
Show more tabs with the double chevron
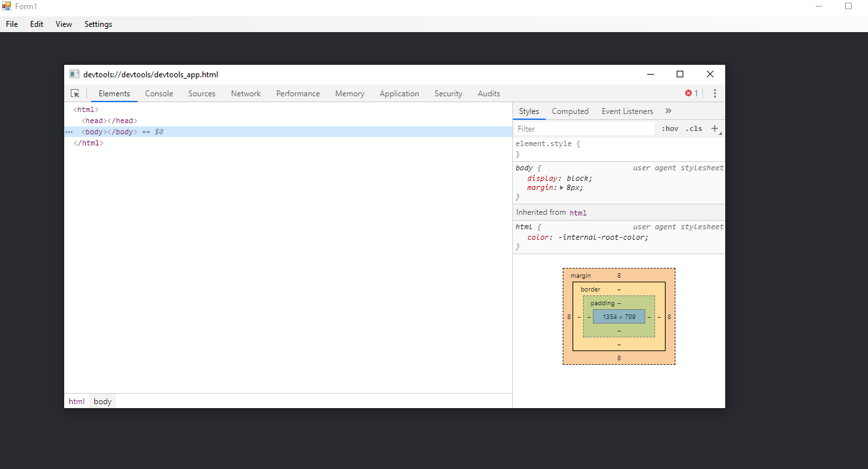tap(668, 111)
